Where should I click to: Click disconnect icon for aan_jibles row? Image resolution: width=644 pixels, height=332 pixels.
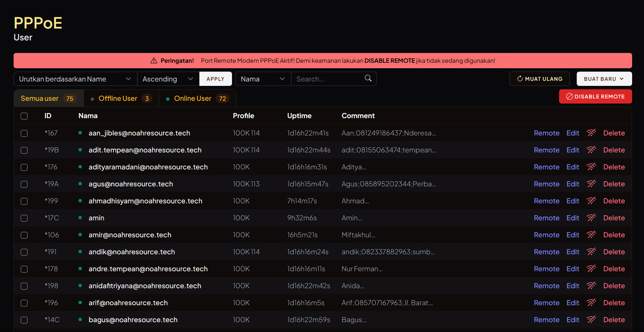591,133
